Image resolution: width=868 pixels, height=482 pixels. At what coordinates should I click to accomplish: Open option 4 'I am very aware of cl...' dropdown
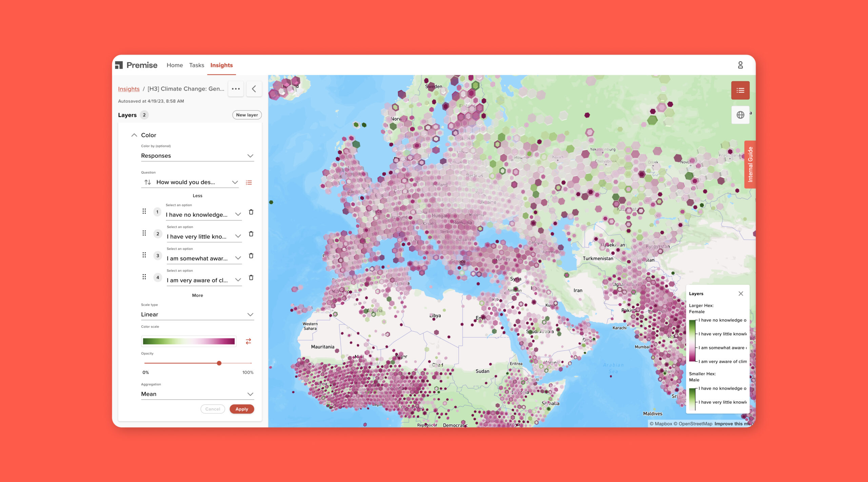pyautogui.click(x=204, y=280)
